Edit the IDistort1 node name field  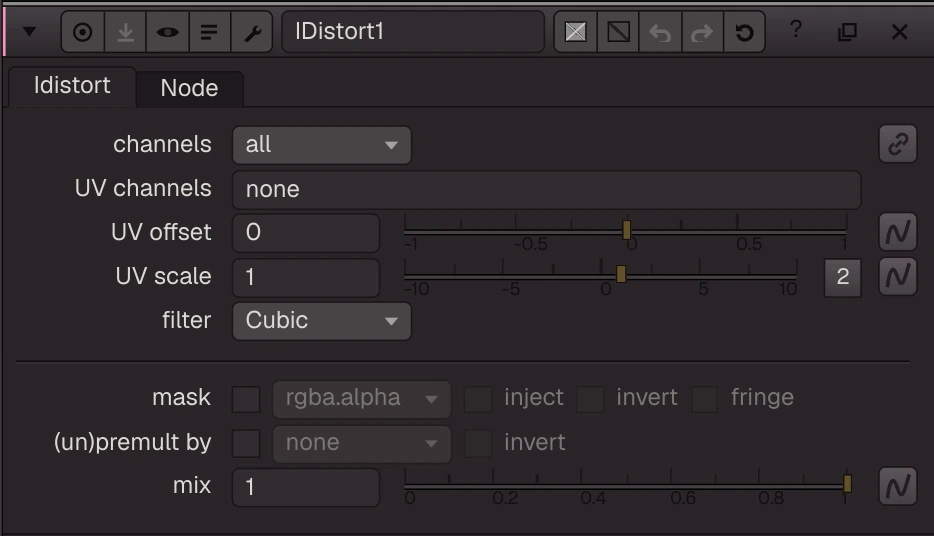click(x=413, y=32)
